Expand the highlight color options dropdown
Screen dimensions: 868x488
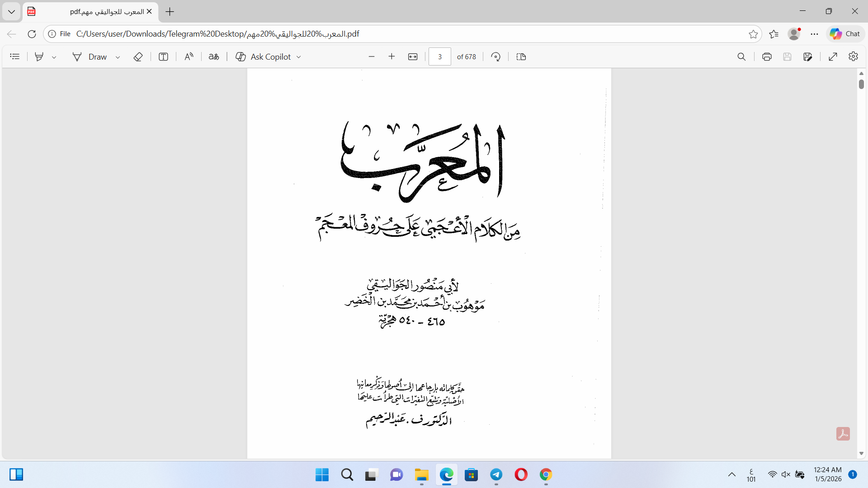(x=54, y=57)
